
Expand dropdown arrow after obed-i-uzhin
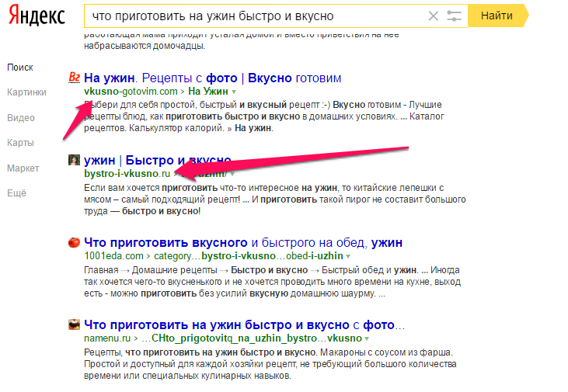[x=348, y=256]
